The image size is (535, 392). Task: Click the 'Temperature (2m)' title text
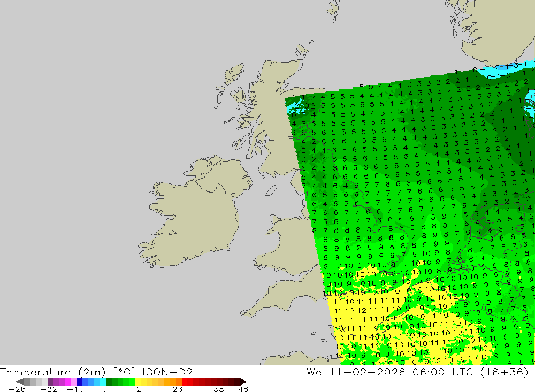pos(52,372)
